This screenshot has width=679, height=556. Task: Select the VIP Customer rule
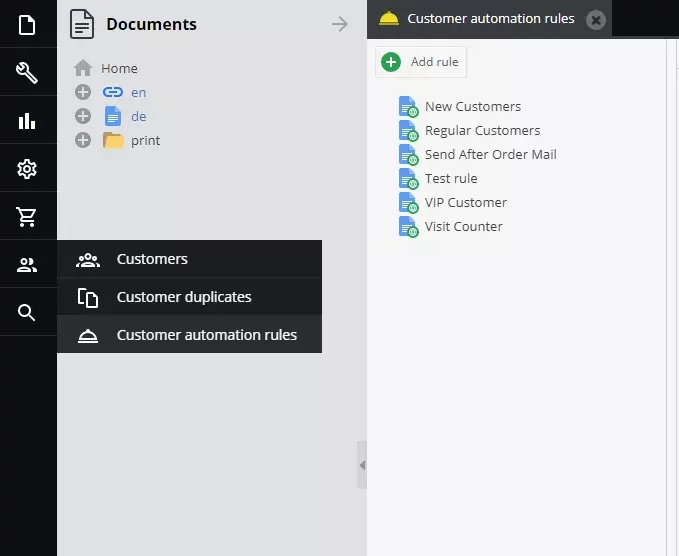tap(465, 202)
